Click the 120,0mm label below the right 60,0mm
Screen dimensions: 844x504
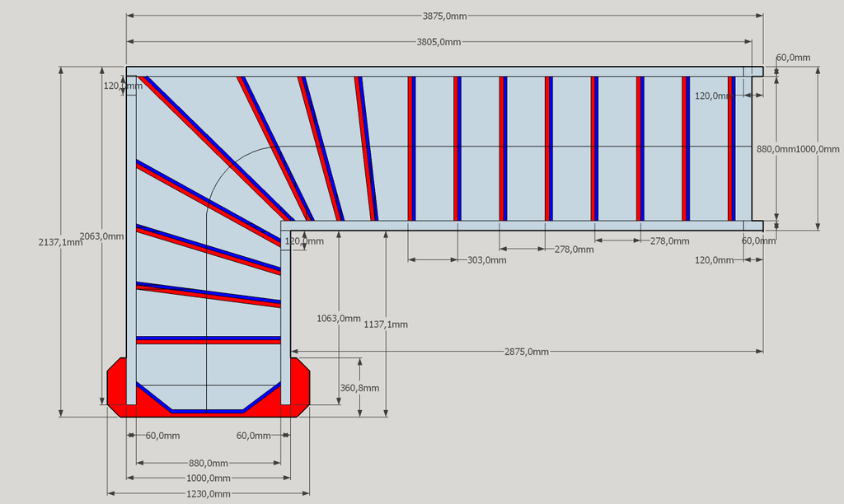715,260
